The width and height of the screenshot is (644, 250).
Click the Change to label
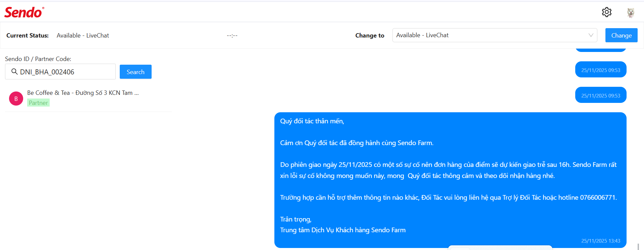click(370, 36)
